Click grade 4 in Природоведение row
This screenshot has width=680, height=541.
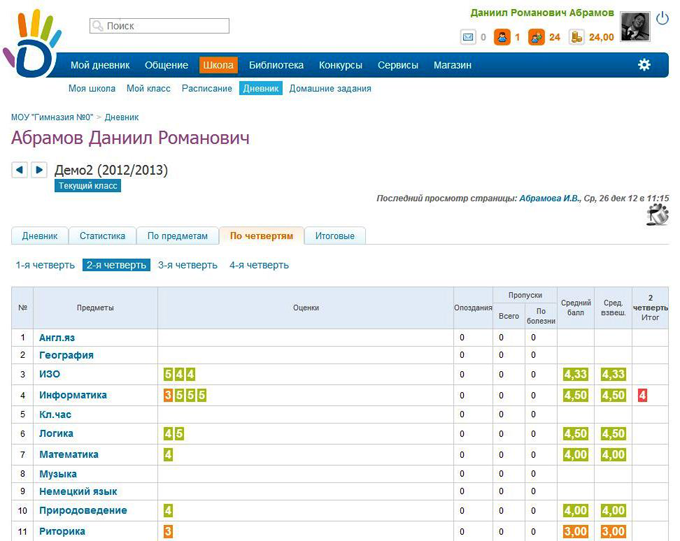point(168,511)
